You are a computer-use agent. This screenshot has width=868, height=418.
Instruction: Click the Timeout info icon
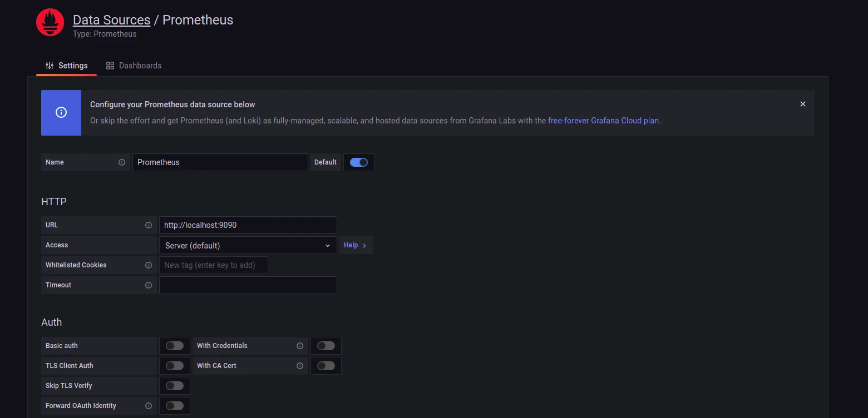[x=148, y=285]
